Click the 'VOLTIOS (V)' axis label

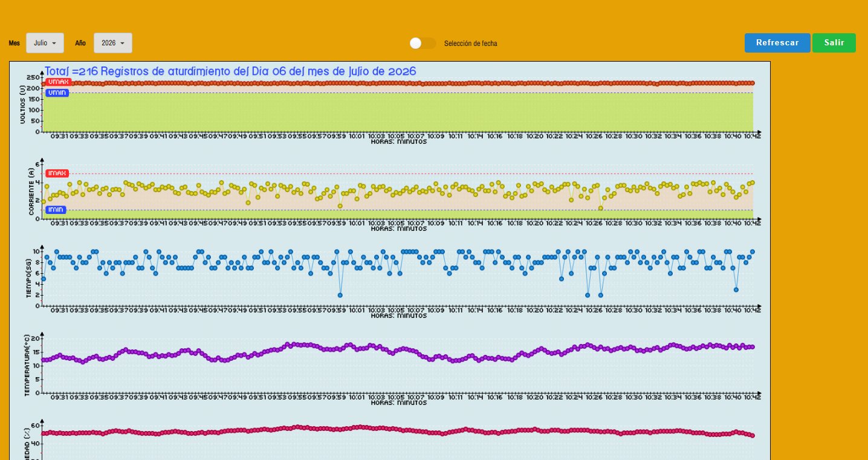pyautogui.click(x=23, y=104)
